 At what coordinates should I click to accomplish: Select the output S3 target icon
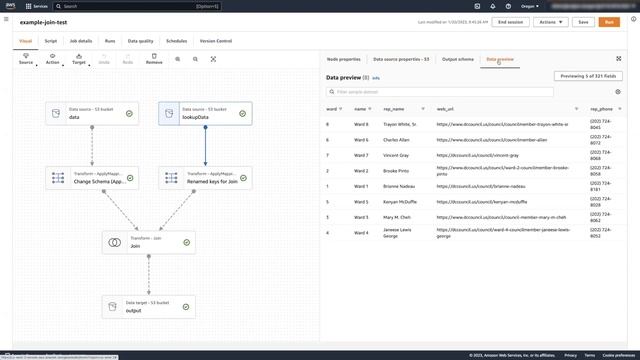pyautogui.click(x=112, y=307)
